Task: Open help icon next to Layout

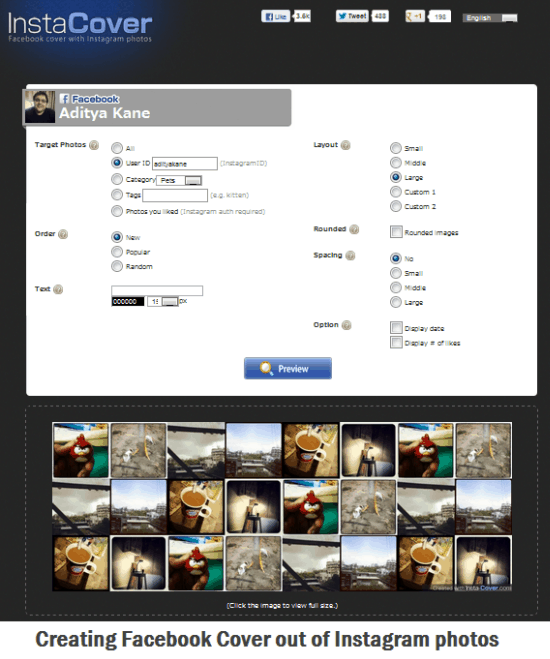Action: 345,145
